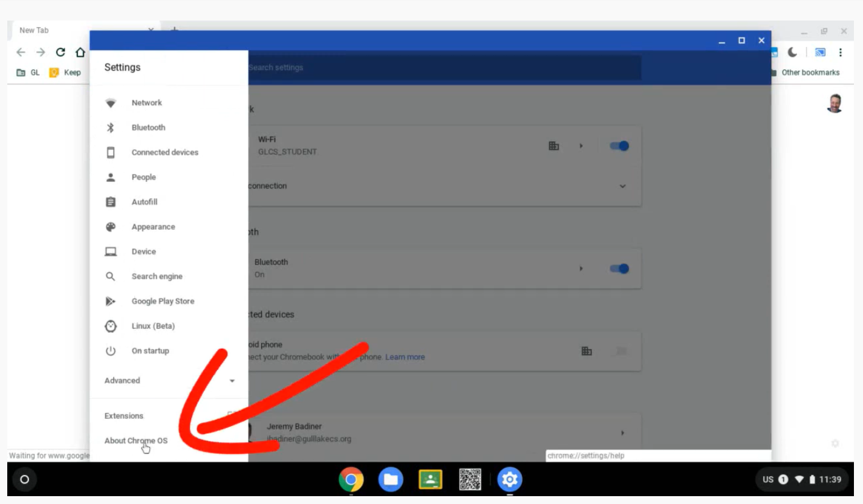Maximize the Settings window

tap(741, 40)
